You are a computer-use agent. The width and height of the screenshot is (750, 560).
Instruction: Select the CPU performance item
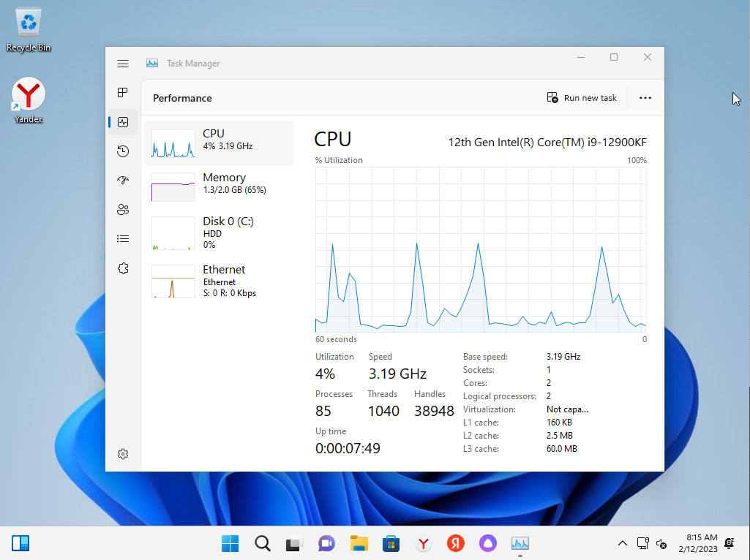[219, 143]
